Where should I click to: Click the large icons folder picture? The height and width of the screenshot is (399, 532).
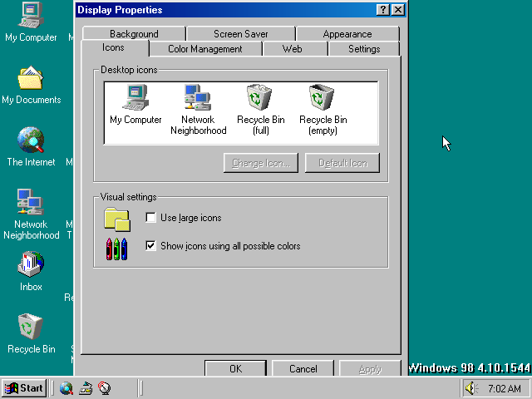click(x=117, y=219)
